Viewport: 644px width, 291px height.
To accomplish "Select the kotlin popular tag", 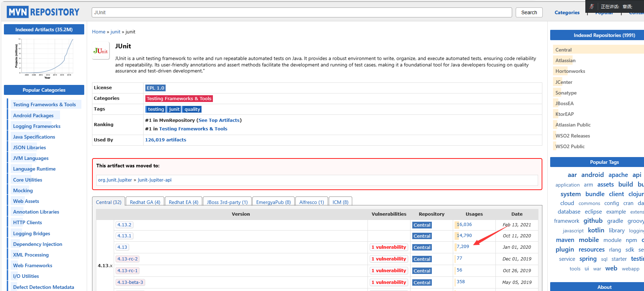I will click(596, 230).
